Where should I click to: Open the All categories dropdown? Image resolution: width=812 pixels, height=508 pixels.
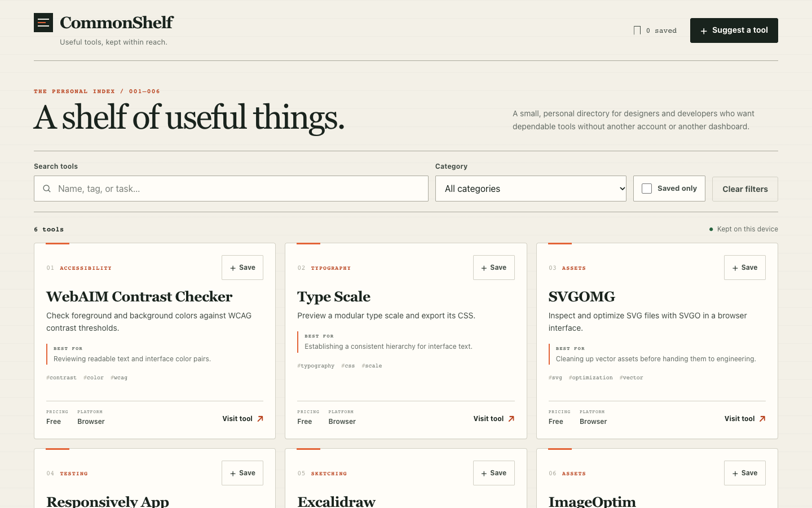coord(531,189)
